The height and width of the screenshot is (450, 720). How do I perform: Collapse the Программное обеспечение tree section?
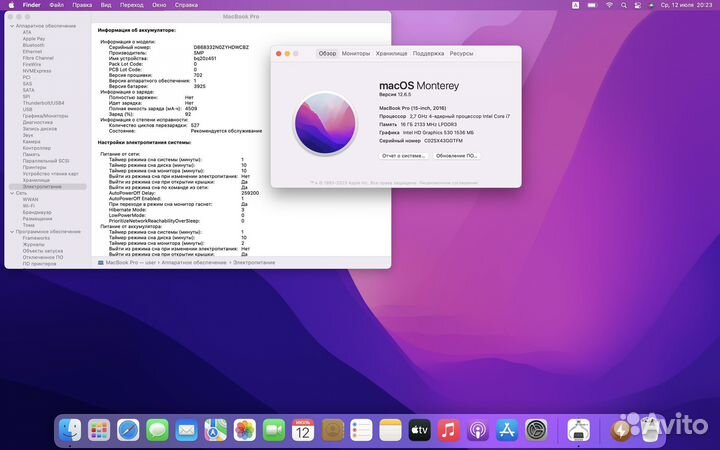coord(12,232)
